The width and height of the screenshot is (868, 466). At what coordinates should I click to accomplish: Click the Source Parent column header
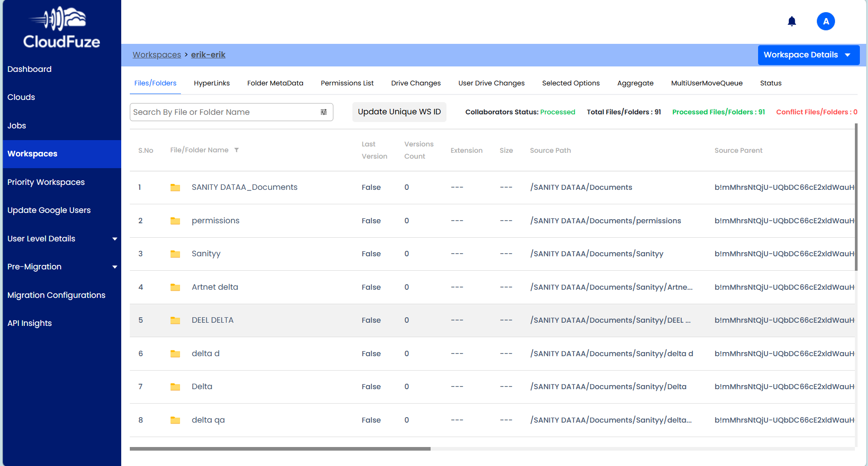738,151
